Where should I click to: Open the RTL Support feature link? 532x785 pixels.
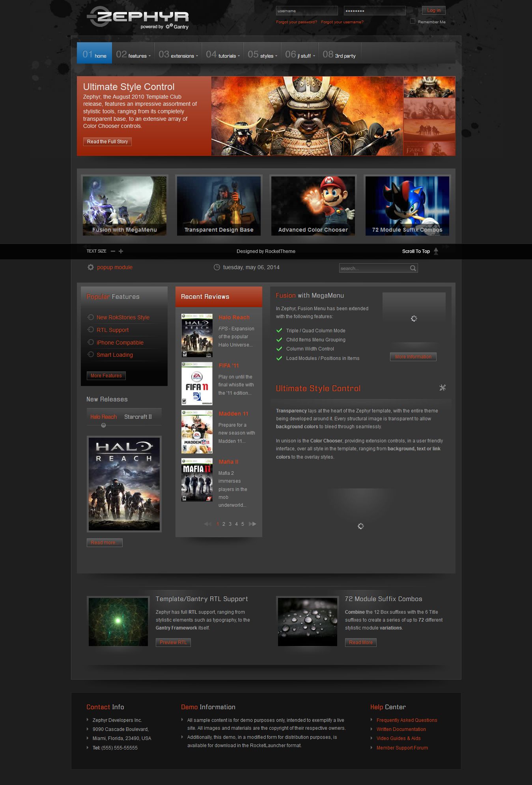pos(113,330)
